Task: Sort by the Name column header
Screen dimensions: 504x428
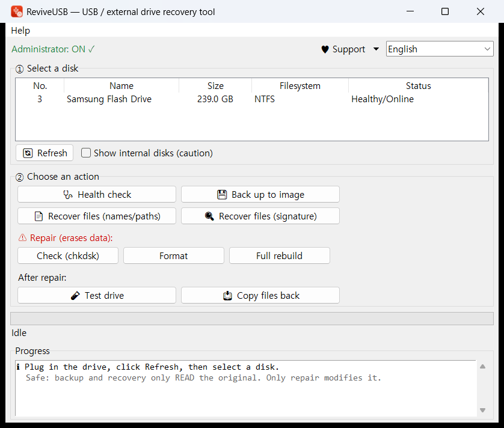Action: (121, 86)
